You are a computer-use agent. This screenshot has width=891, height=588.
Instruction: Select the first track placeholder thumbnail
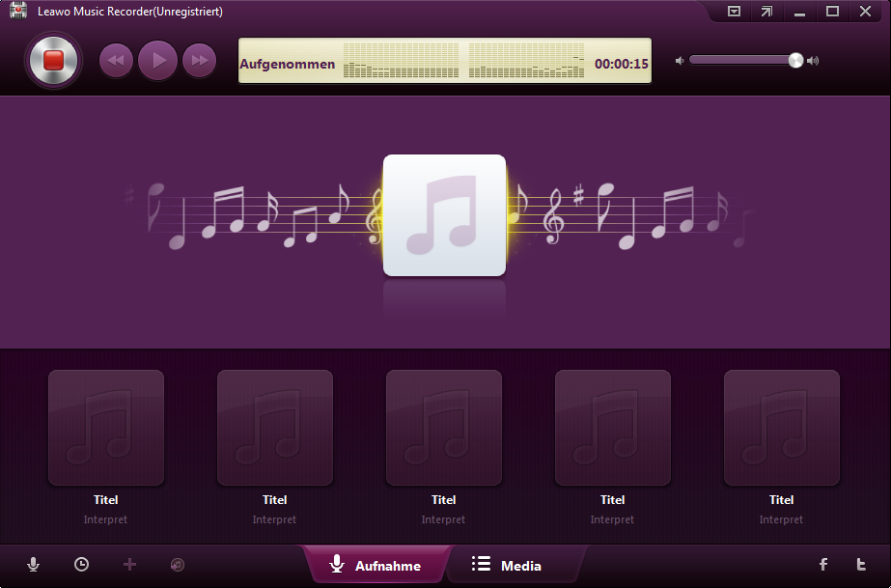[x=106, y=428]
